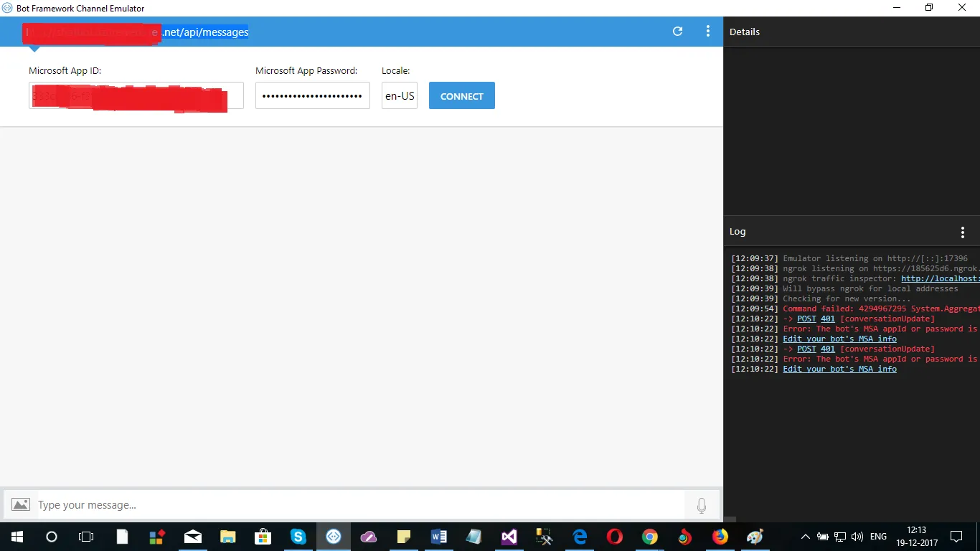This screenshot has height=551, width=980.
Task: Click the 'Microsoft App Password:' label
Action: (x=306, y=71)
